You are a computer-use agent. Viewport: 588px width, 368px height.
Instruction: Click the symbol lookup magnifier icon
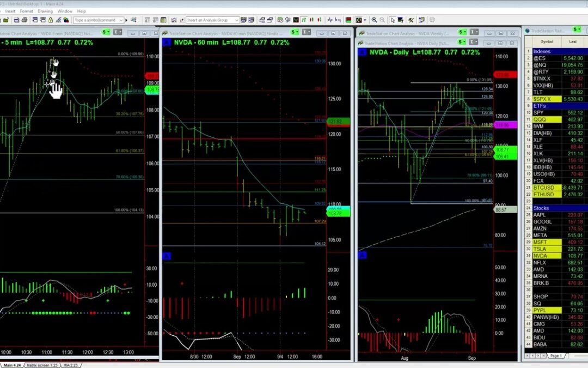coord(133,20)
